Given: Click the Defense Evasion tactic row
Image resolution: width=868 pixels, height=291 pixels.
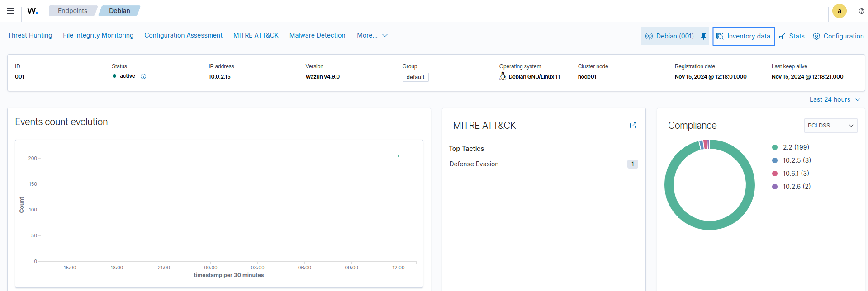Looking at the screenshot, I should 544,164.
